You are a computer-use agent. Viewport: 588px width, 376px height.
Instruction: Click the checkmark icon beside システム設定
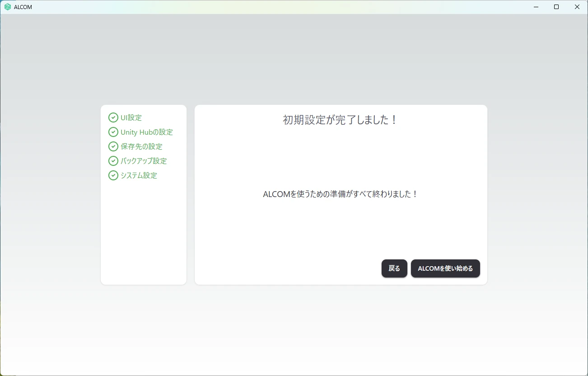113,175
